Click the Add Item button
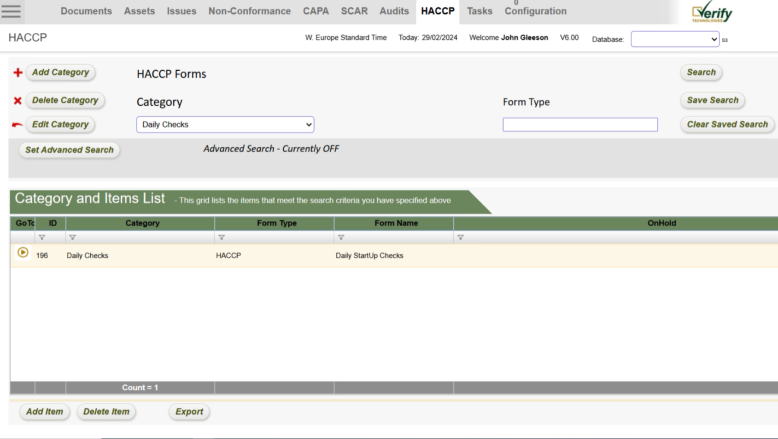Image resolution: width=778 pixels, height=439 pixels. coord(45,411)
